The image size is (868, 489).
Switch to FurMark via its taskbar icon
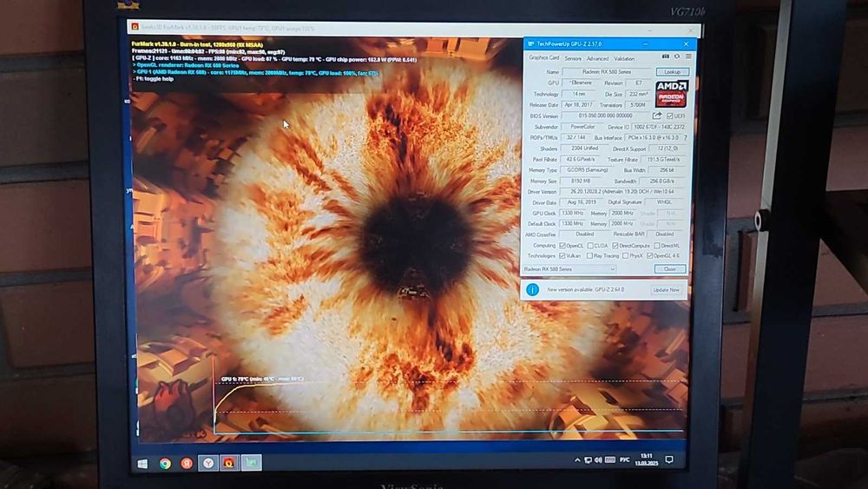(229, 462)
